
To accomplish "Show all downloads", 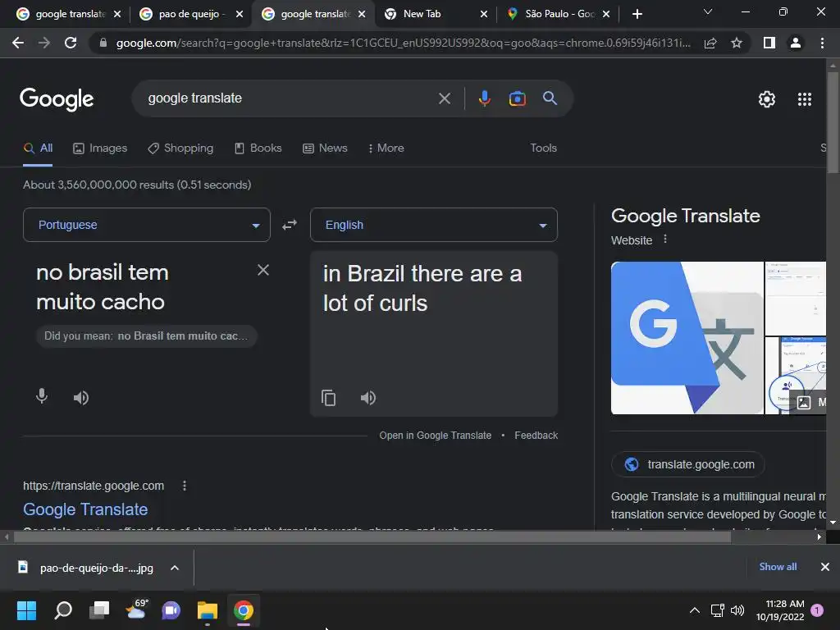I will coord(778,567).
